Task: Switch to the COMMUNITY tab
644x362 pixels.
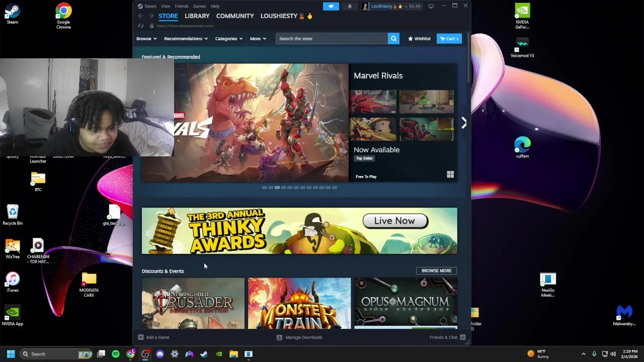Action: point(235,16)
